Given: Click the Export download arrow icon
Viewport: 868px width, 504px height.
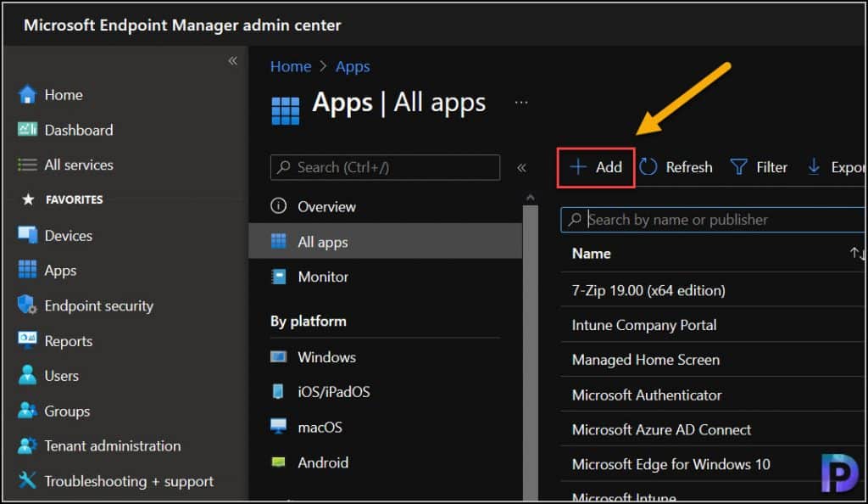Looking at the screenshot, I should 814,166.
